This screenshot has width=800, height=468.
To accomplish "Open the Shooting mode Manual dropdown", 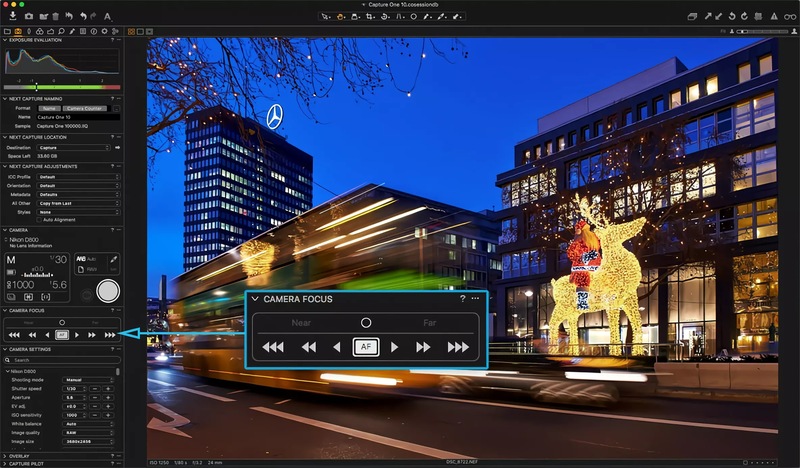I will 88,380.
